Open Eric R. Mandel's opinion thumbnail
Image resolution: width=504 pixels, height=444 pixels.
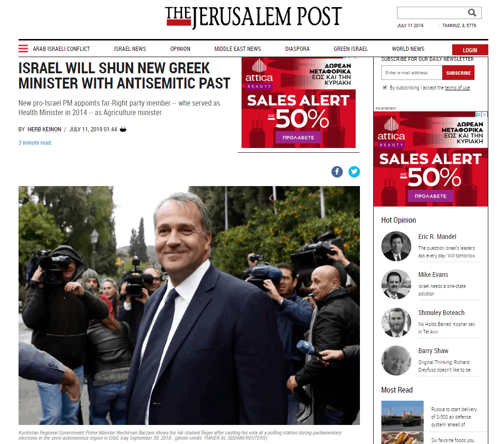tap(396, 246)
